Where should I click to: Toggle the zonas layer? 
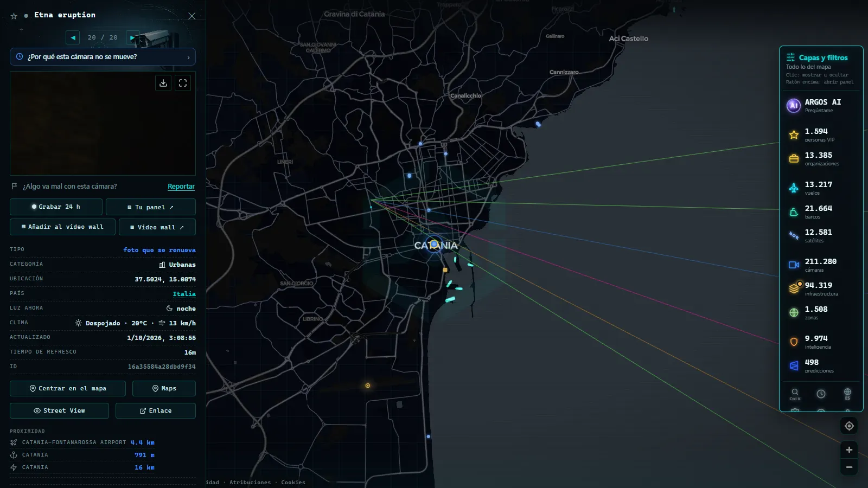coord(821,313)
